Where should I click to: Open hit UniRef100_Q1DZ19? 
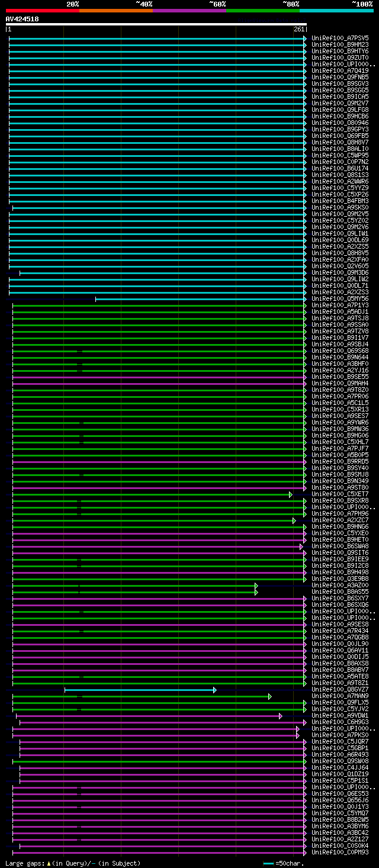coord(340,774)
